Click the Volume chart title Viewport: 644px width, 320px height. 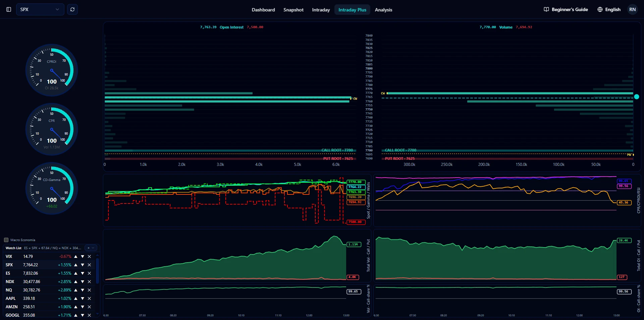click(x=506, y=27)
